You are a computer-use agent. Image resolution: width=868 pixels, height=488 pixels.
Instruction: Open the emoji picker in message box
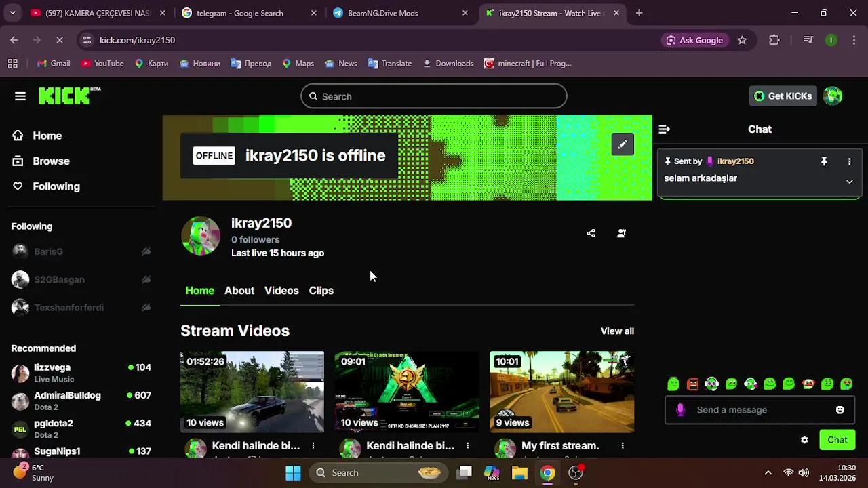coord(840,410)
